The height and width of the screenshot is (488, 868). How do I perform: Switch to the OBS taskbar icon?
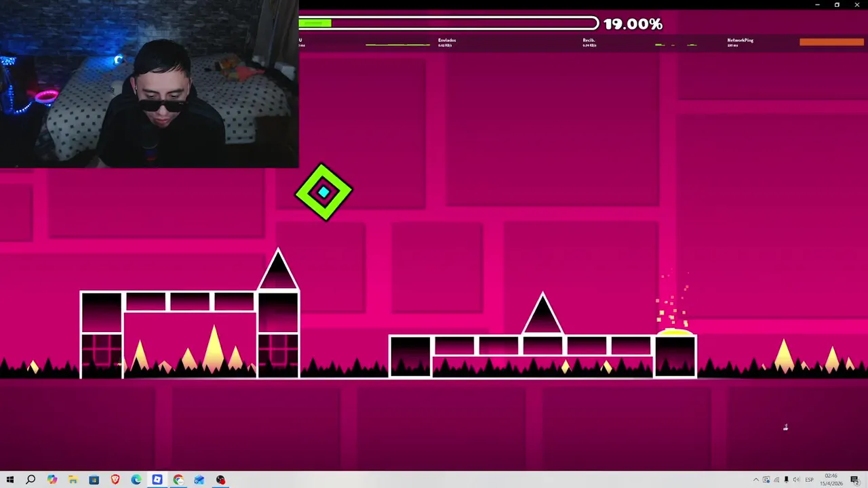click(x=220, y=480)
